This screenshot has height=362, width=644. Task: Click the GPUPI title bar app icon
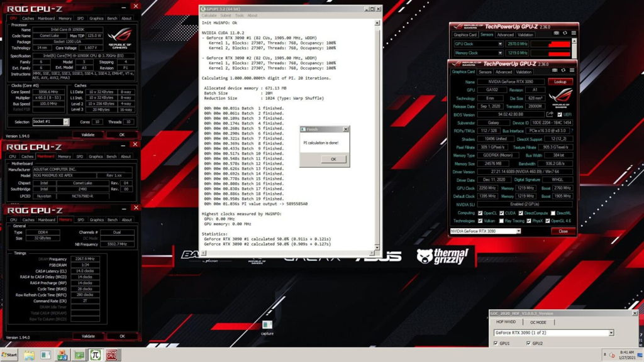203,9
